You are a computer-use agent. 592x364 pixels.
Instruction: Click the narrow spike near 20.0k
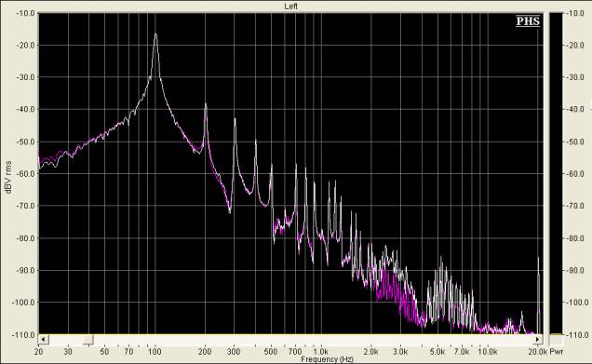(x=539, y=259)
